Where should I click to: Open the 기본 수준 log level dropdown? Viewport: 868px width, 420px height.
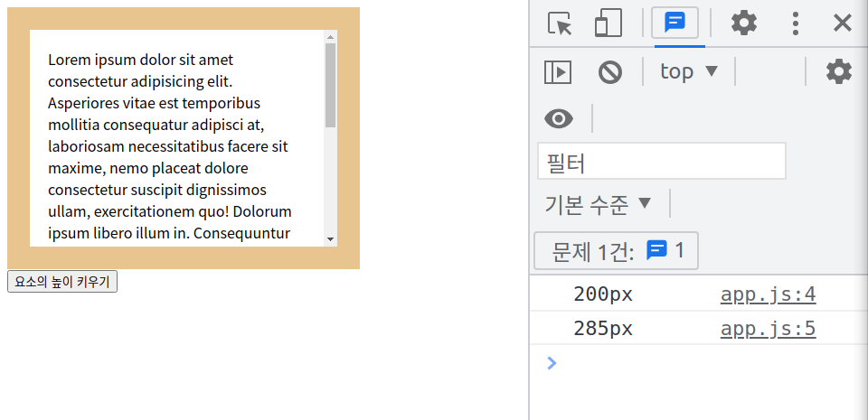599,204
